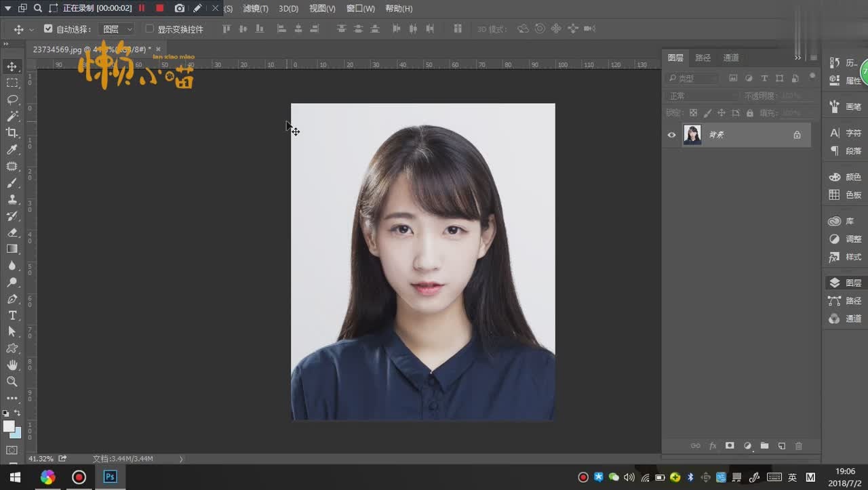
Task: Open the 窗口(W) Window menu
Action: 361,9
